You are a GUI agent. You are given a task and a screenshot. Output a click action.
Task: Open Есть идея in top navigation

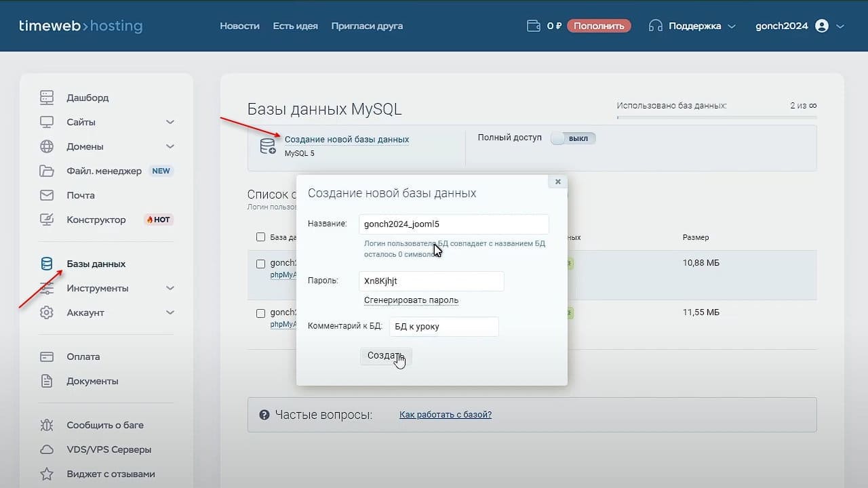click(x=295, y=26)
